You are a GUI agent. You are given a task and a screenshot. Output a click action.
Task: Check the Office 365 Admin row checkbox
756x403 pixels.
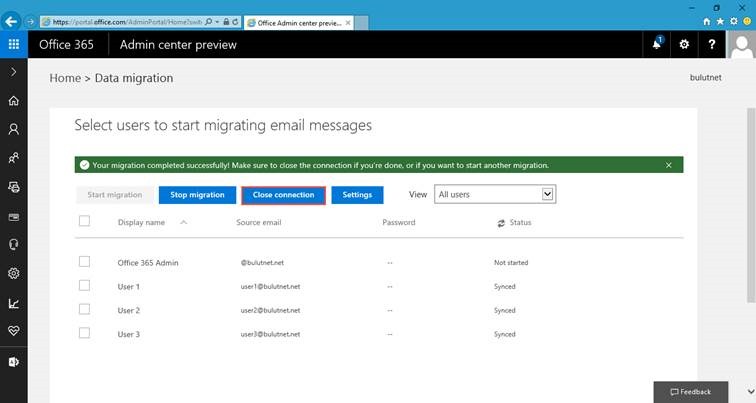click(x=84, y=261)
